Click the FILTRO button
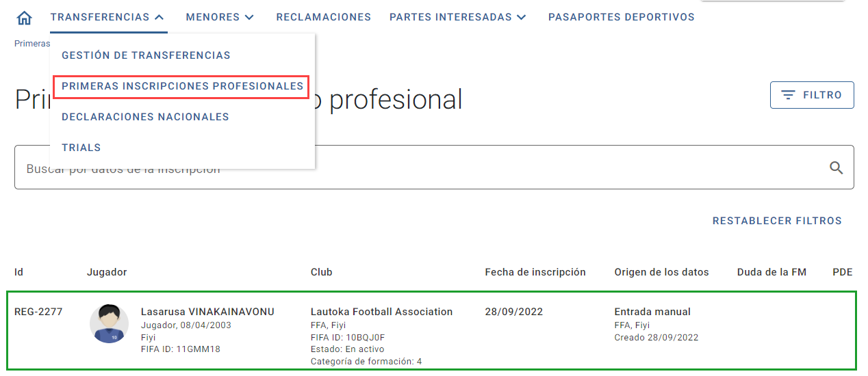Image resolution: width=868 pixels, height=376 pixels. pyautogui.click(x=812, y=95)
